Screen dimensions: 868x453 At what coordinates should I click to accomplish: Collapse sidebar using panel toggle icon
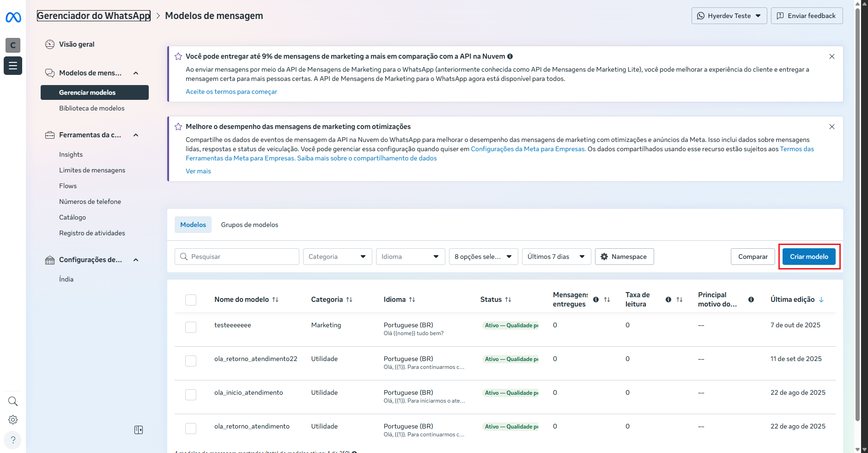[139, 430]
